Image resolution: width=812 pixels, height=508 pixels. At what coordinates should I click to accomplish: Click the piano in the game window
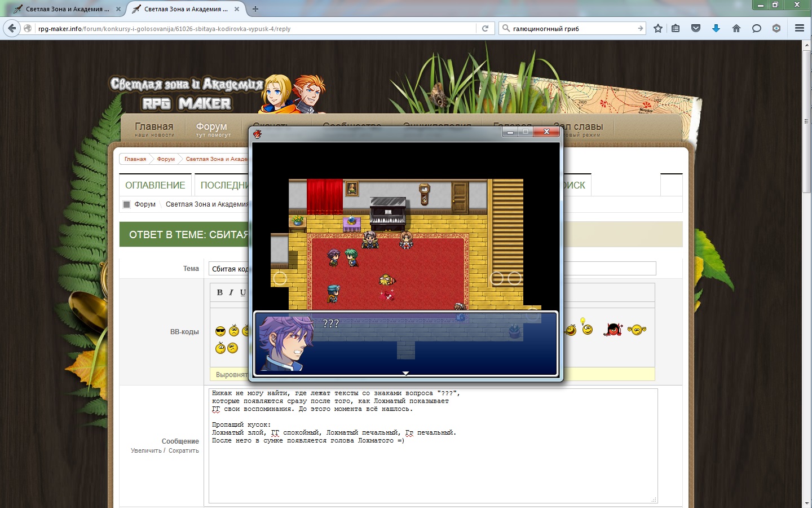click(x=388, y=213)
